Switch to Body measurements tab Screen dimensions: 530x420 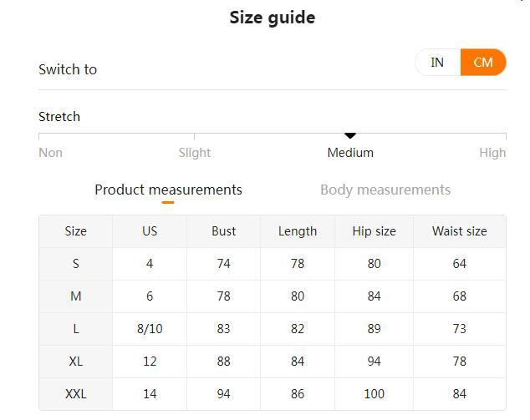coord(385,190)
